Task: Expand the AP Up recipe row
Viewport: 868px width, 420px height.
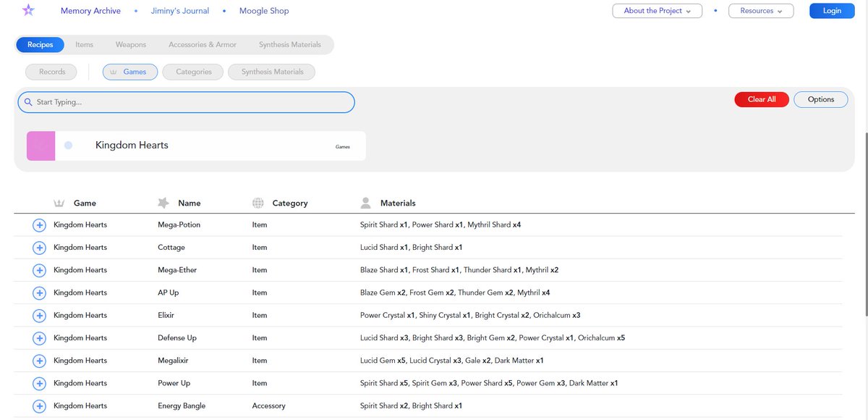Action: click(40, 293)
